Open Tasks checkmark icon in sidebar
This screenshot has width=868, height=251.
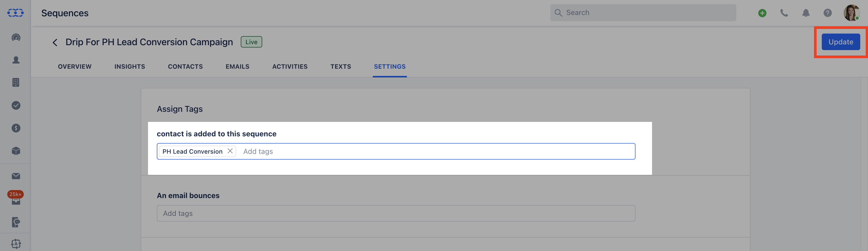point(16,105)
